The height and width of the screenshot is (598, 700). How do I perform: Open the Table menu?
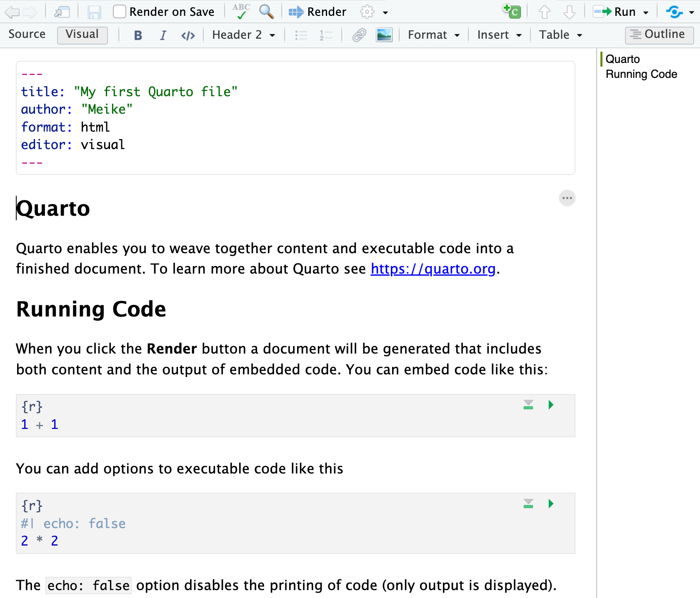coord(560,35)
